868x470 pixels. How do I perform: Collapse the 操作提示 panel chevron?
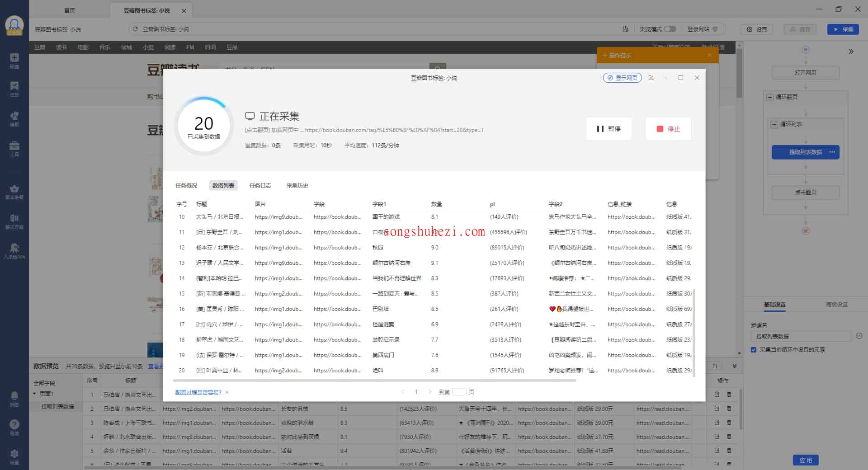pos(710,55)
